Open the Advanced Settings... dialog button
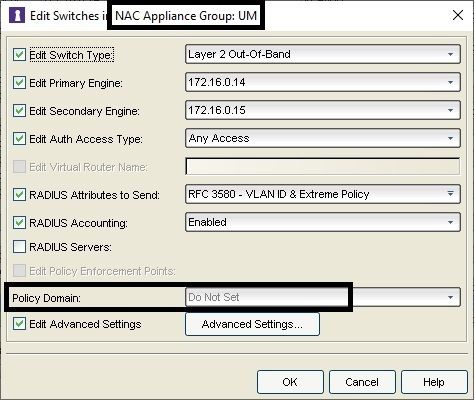The image size is (475, 400). pyautogui.click(x=252, y=324)
